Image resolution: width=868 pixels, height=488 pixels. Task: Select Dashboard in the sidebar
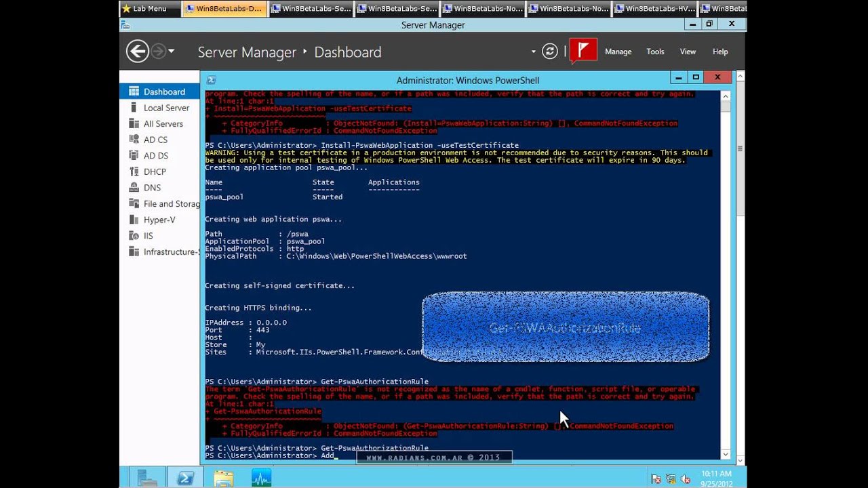(159, 91)
